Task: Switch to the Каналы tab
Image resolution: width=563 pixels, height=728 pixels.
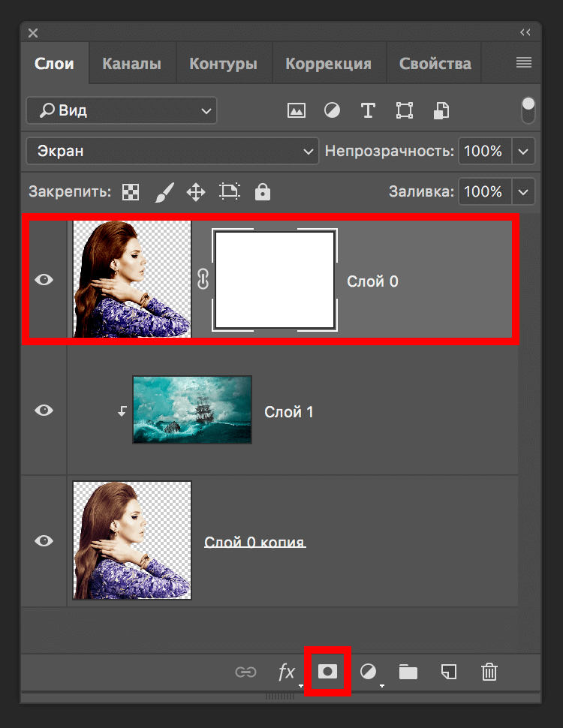Action: tap(131, 64)
